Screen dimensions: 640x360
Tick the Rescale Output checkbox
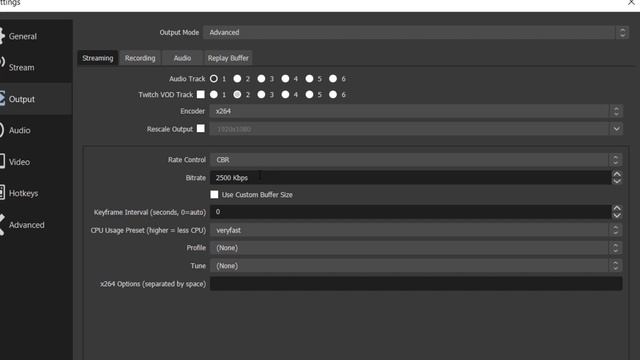(x=200, y=128)
